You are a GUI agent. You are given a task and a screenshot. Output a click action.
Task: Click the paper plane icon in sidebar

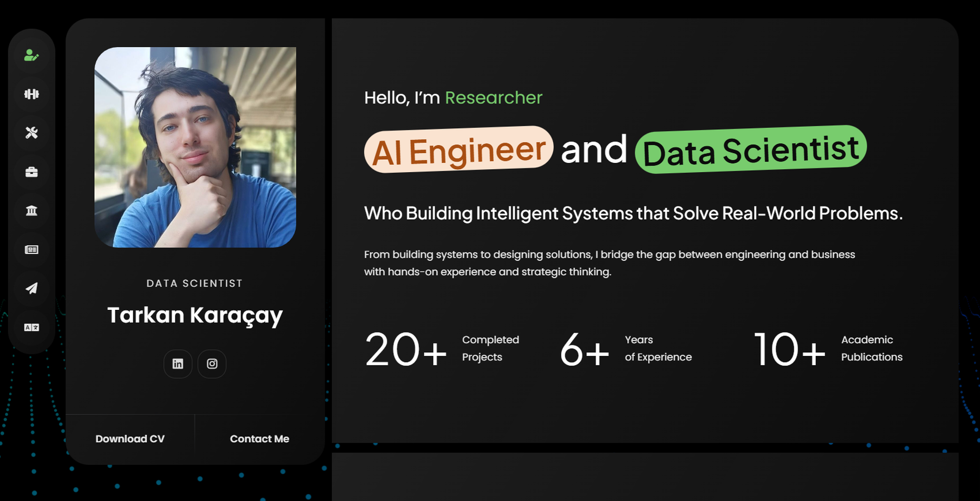tap(31, 288)
